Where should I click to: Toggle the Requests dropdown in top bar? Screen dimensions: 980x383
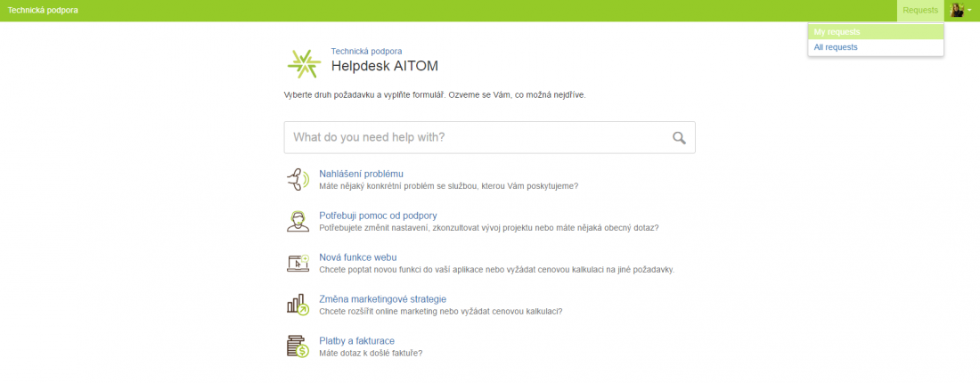[920, 10]
